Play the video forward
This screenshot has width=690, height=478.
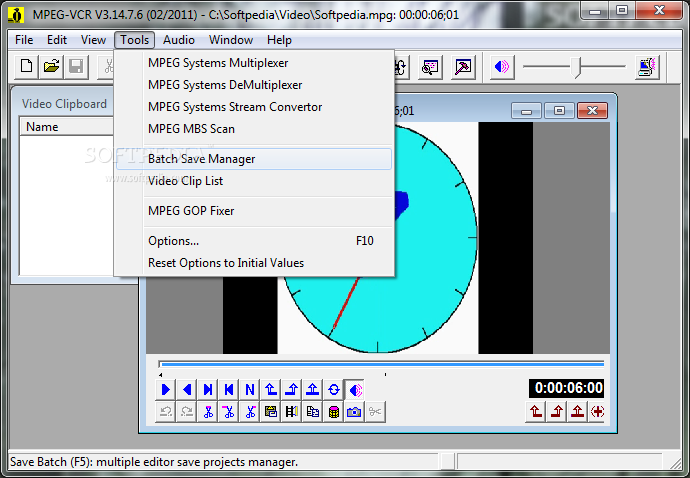166,390
